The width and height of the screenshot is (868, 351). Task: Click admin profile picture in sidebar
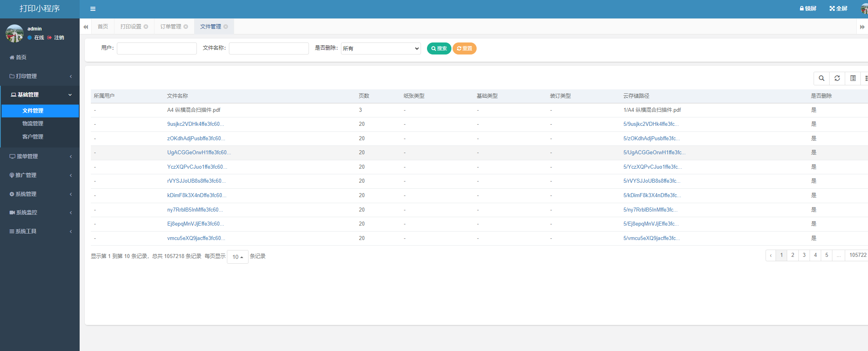click(14, 33)
